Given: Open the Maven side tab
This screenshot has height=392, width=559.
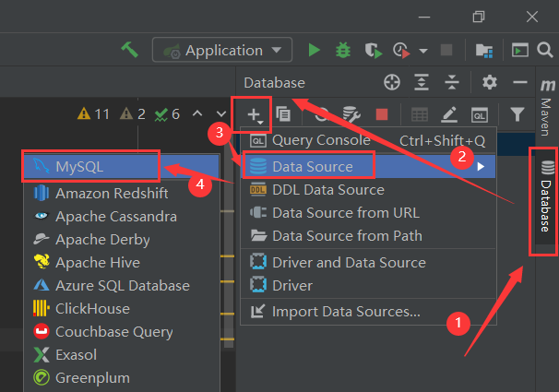Looking at the screenshot, I should 547,108.
